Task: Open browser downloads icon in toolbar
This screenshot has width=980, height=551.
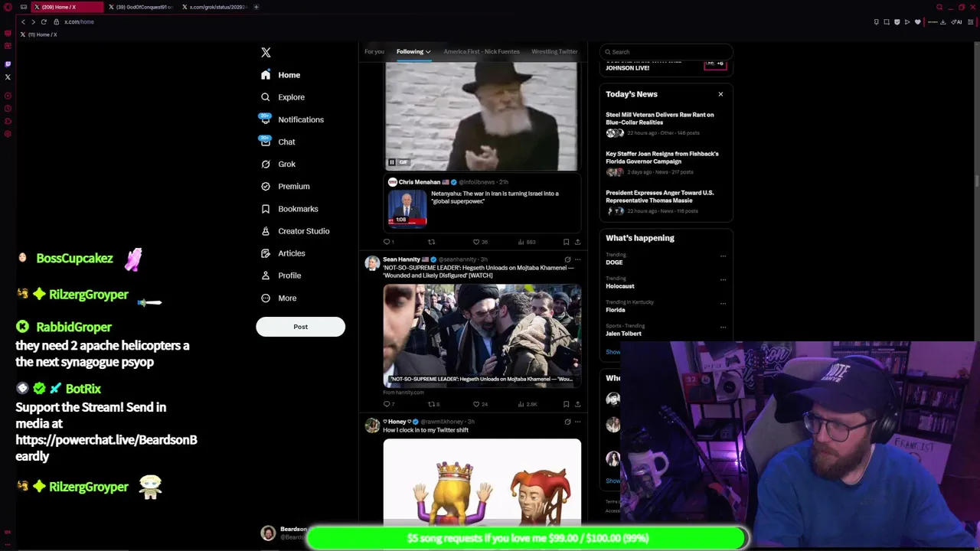Action: tap(942, 22)
